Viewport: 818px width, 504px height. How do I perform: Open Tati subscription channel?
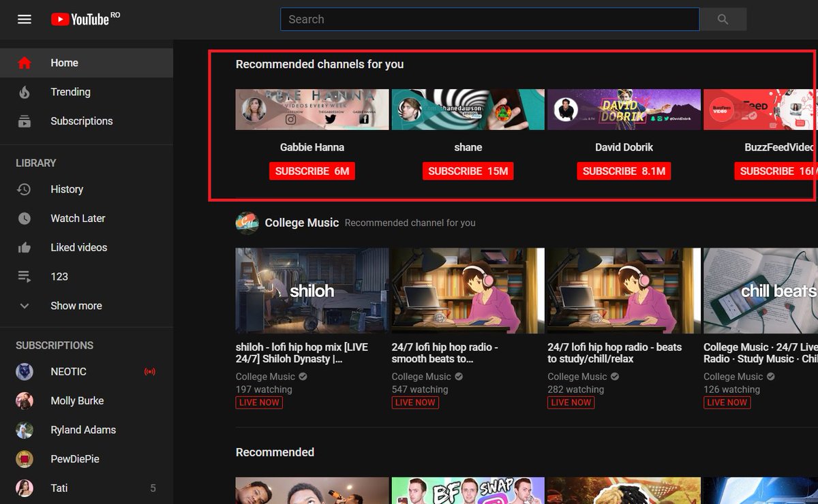click(x=87, y=488)
